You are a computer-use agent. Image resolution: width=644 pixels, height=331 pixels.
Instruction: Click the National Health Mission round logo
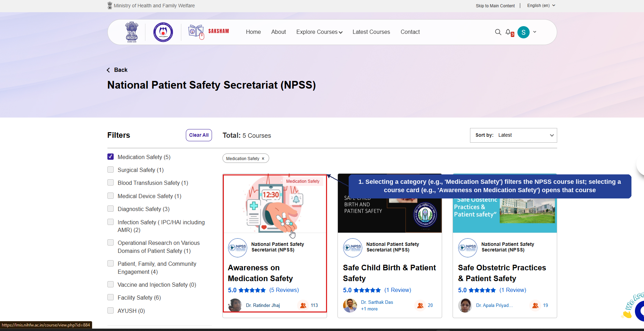click(x=163, y=32)
